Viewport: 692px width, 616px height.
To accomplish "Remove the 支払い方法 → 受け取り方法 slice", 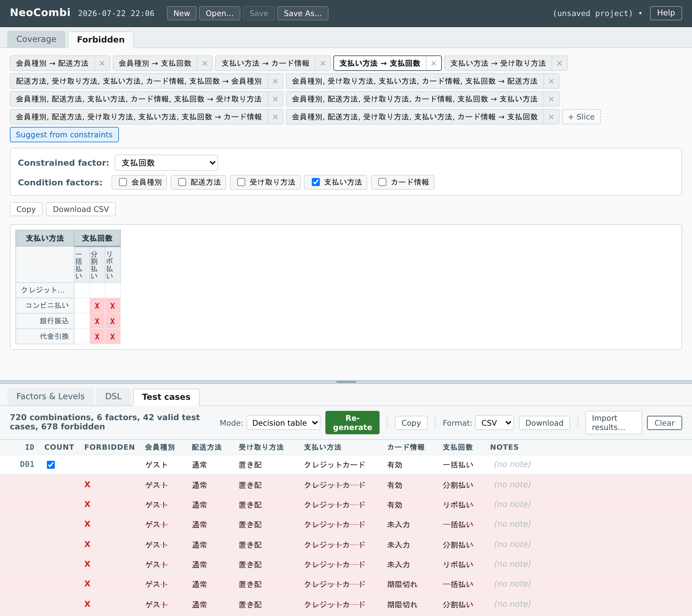I will point(559,63).
